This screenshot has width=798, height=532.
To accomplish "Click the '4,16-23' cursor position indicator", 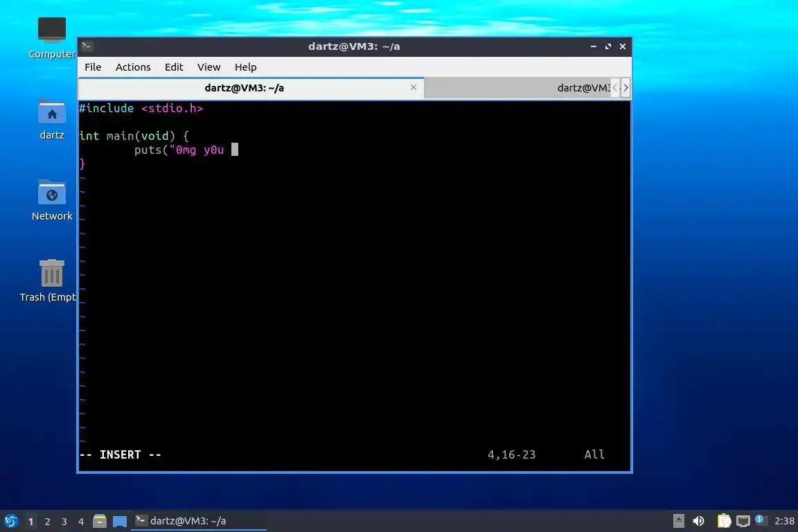I will pyautogui.click(x=511, y=454).
